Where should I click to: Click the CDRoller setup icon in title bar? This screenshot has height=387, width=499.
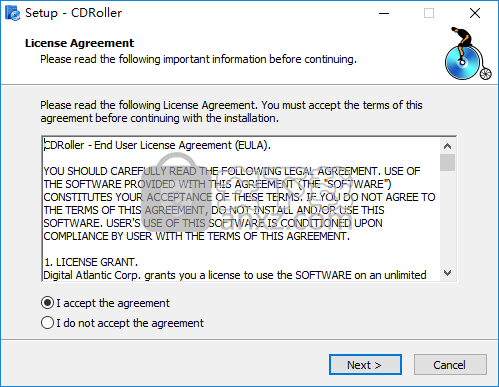point(13,13)
